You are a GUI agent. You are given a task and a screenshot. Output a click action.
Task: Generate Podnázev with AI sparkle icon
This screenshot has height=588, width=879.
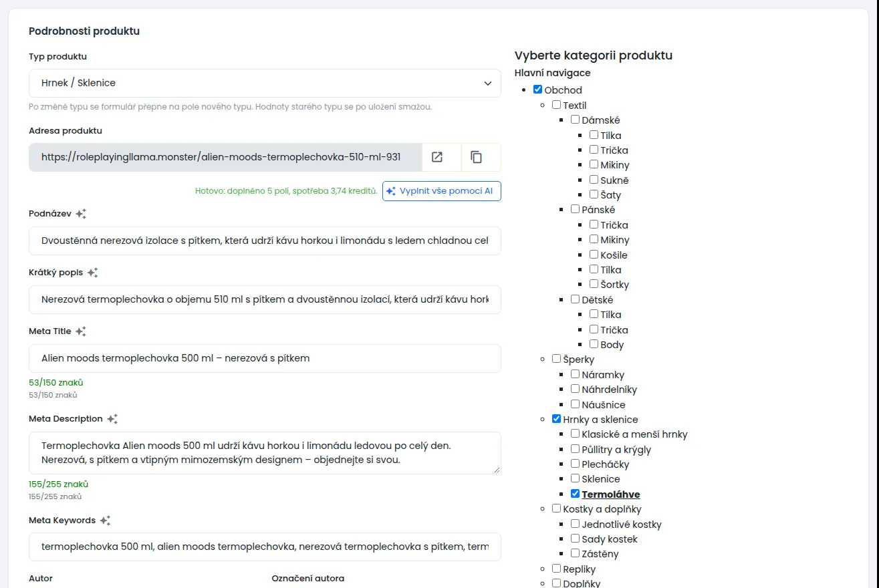click(x=81, y=214)
